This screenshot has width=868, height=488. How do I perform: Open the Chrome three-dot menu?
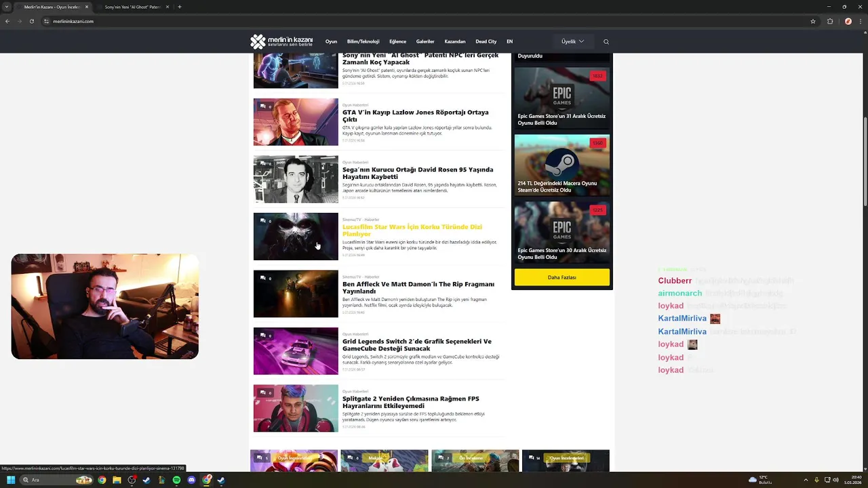tap(860, 21)
